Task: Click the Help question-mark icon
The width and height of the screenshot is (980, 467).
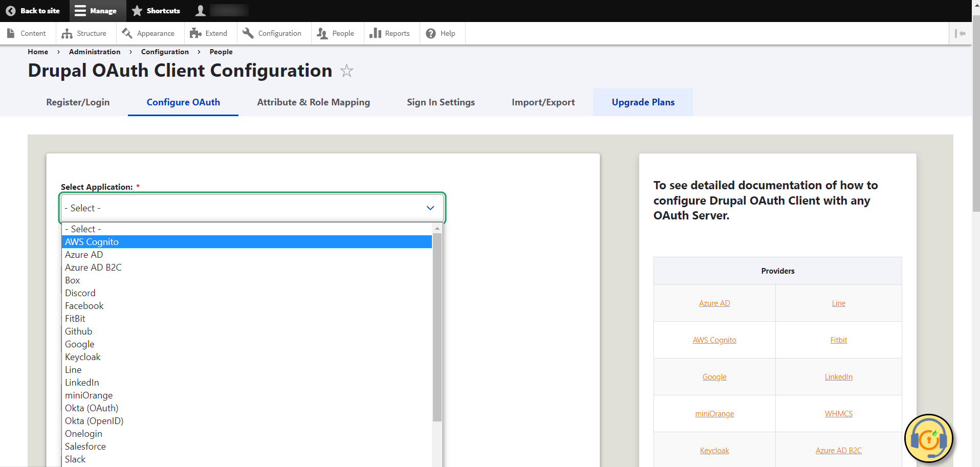Action: click(x=430, y=33)
